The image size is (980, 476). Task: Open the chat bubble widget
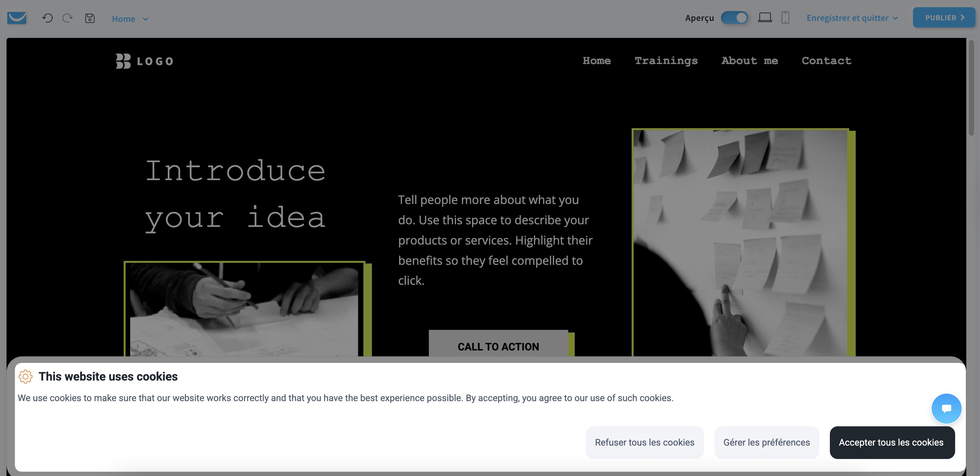(x=946, y=408)
